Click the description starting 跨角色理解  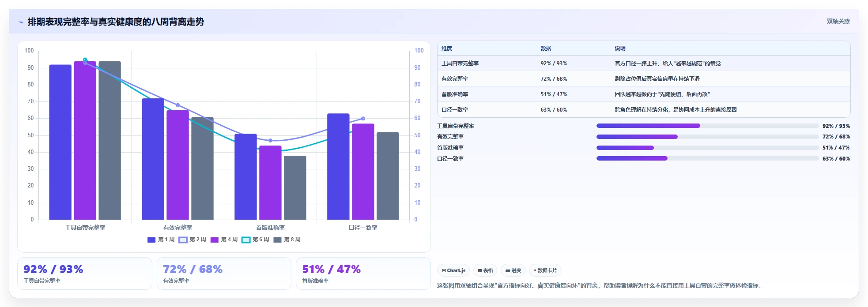(x=676, y=110)
